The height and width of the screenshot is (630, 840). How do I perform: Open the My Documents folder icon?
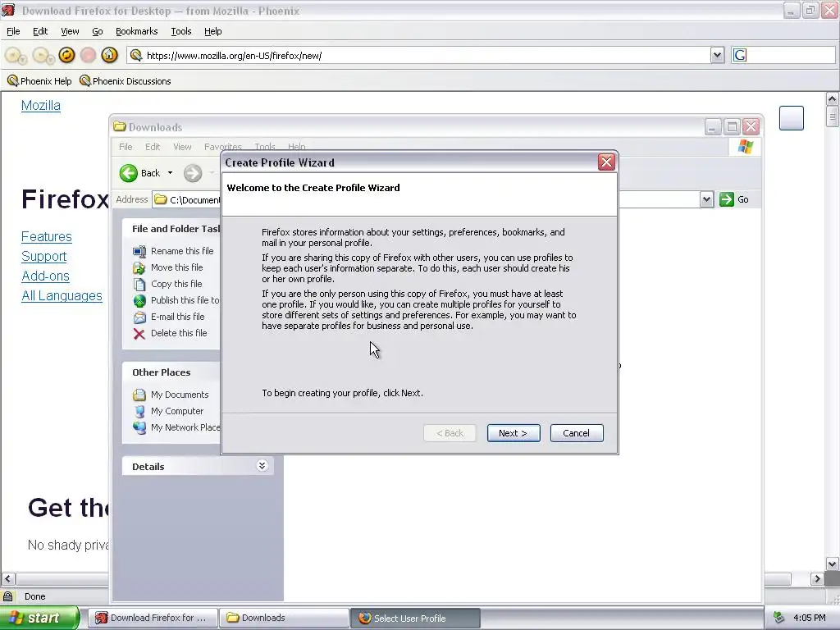pos(139,395)
